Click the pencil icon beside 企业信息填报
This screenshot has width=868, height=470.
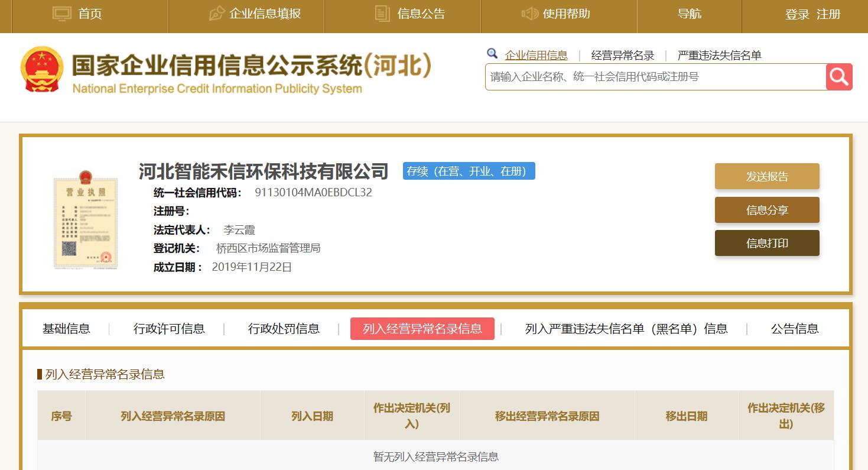[217, 13]
